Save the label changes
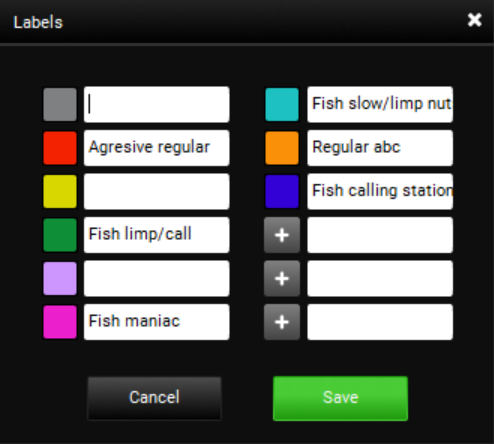494x444 pixels. (x=340, y=398)
